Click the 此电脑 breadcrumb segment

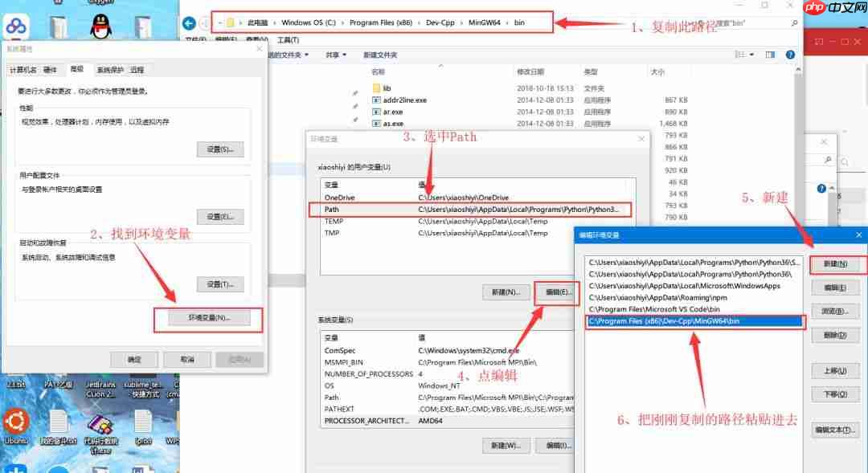(x=257, y=22)
